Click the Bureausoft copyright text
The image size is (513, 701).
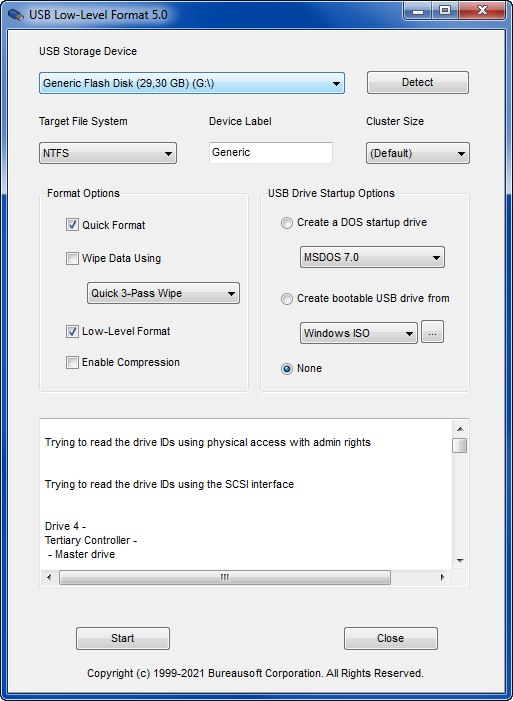(x=255, y=673)
